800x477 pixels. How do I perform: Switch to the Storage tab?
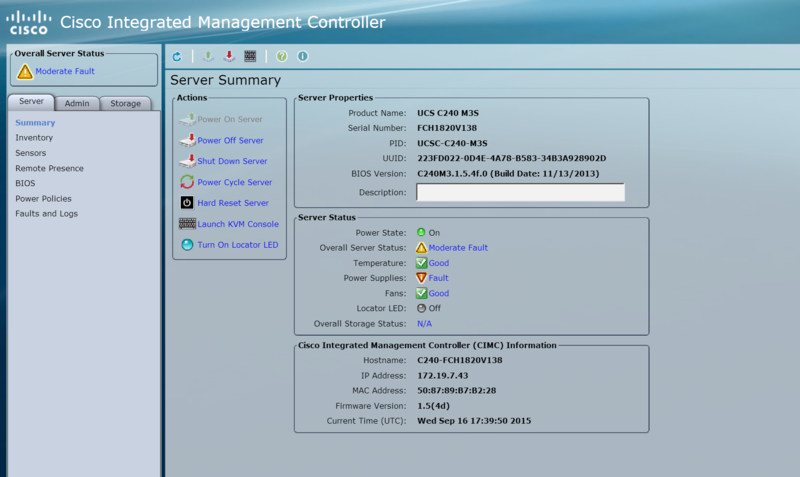(126, 103)
